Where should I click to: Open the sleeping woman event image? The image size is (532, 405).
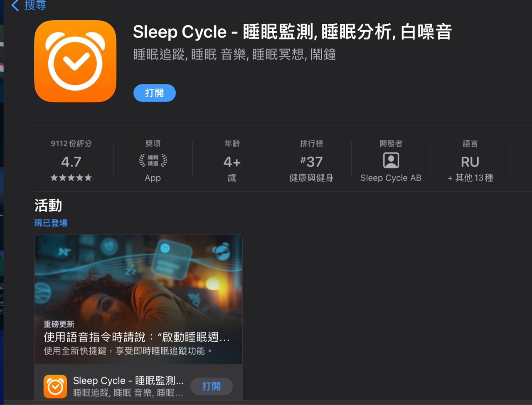coord(138,299)
